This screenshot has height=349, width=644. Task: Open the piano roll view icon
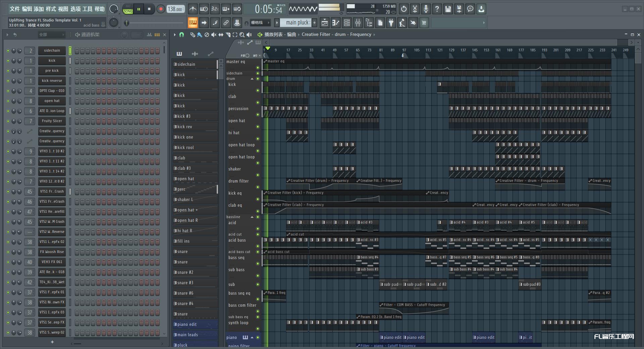pyautogui.click(x=336, y=23)
